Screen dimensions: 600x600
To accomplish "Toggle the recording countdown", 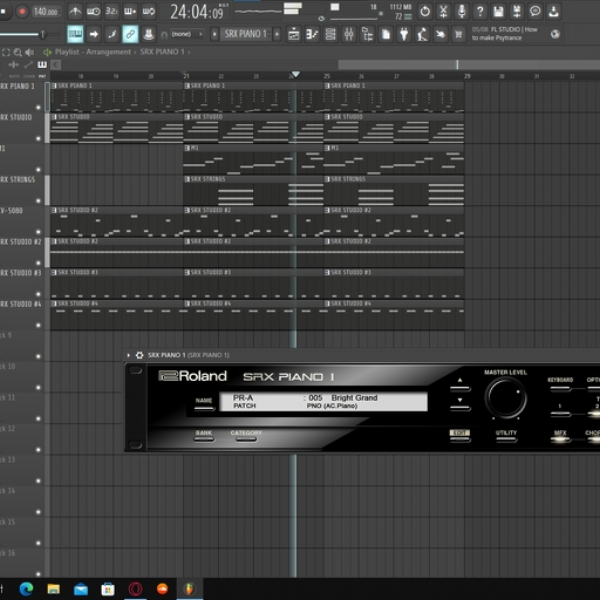I will (112, 11).
